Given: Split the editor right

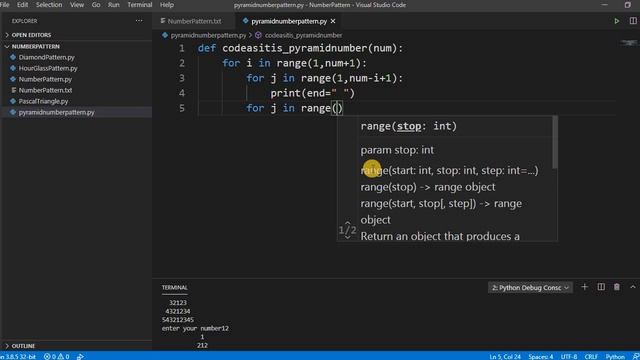Looking at the screenshot, I should coord(633,21).
